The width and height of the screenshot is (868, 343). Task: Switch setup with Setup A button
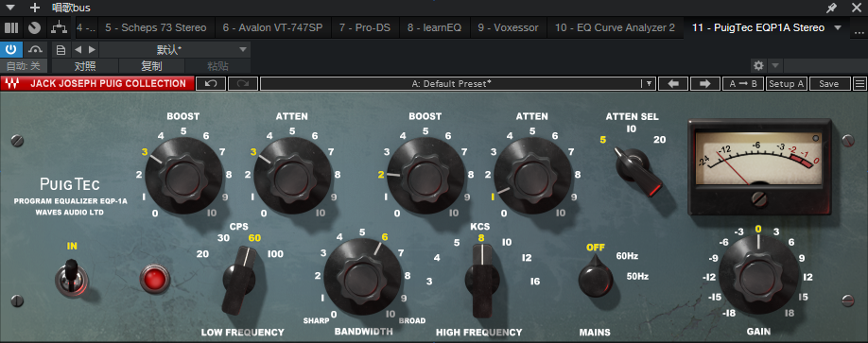786,83
